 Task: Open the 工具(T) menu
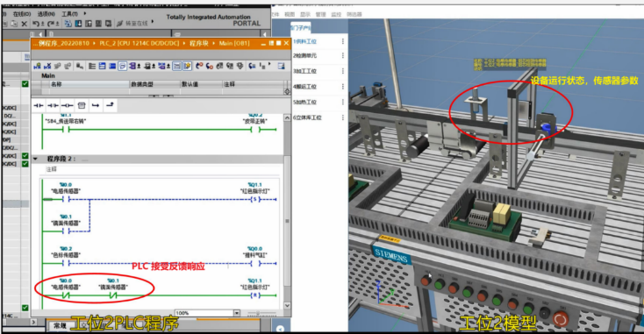[69, 14]
